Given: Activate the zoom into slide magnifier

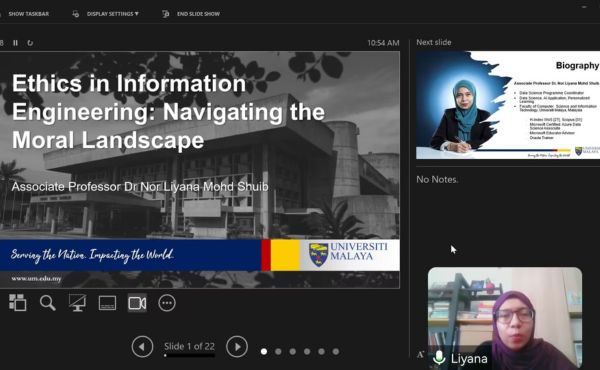Looking at the screenshot, I should 48,303.
